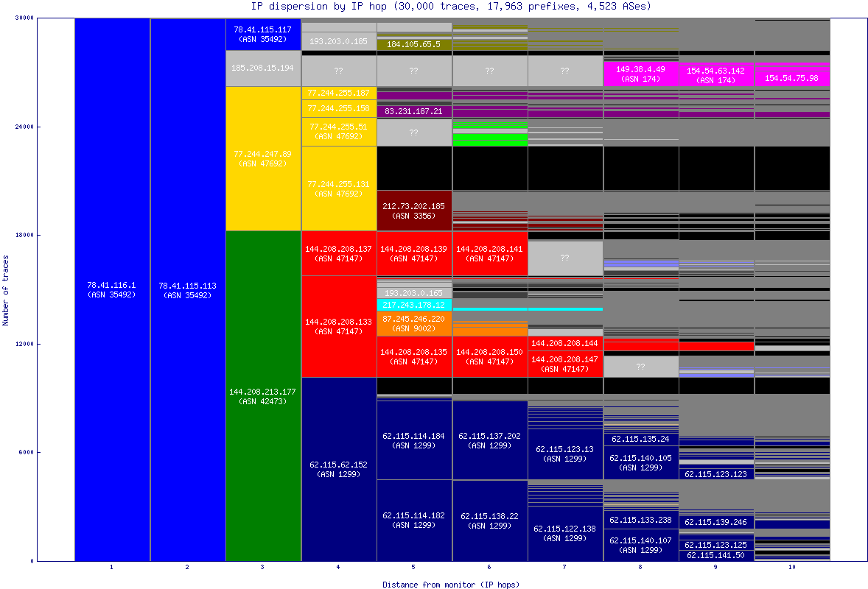
Task: Click the 83.231.187.21 purple block
Action: click(414, 111)
